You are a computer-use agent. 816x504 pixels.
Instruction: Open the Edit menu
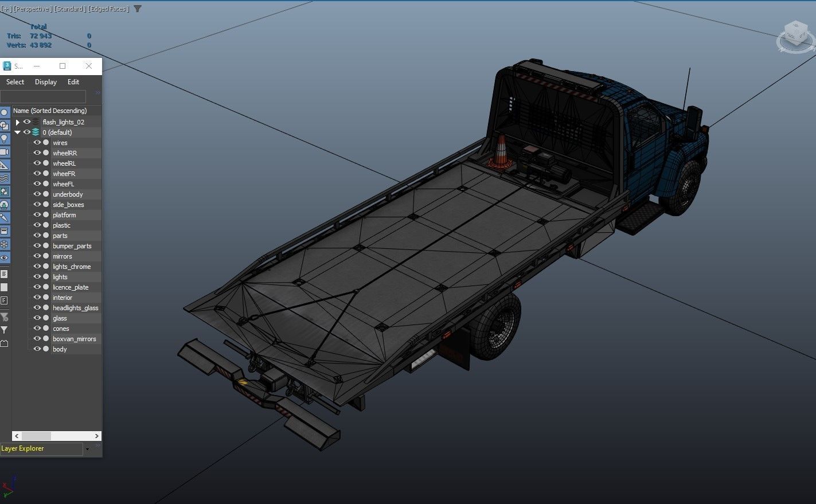[x=73, y=82]
